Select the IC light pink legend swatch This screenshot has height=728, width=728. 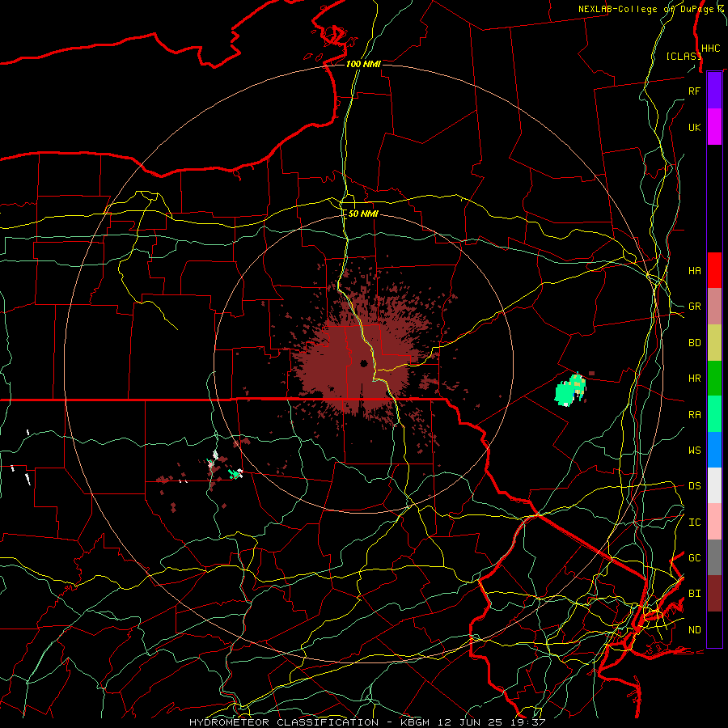pos(714,522)
